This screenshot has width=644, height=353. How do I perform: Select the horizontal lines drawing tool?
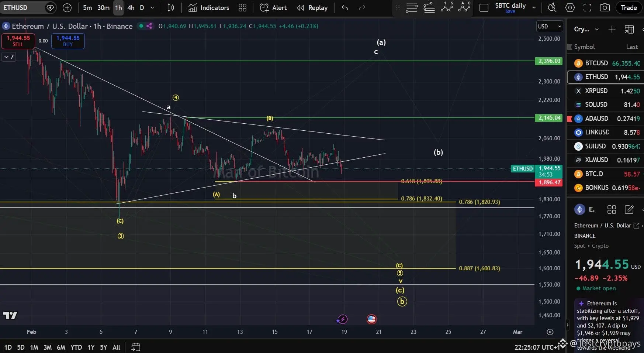[x=412, y=7]
